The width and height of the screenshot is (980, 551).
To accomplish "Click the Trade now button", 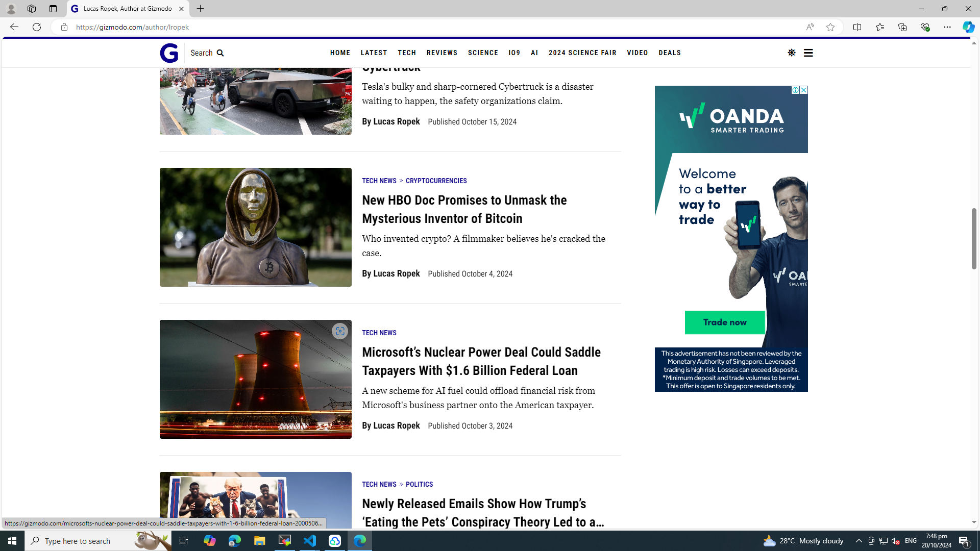I will coord(724,322).
